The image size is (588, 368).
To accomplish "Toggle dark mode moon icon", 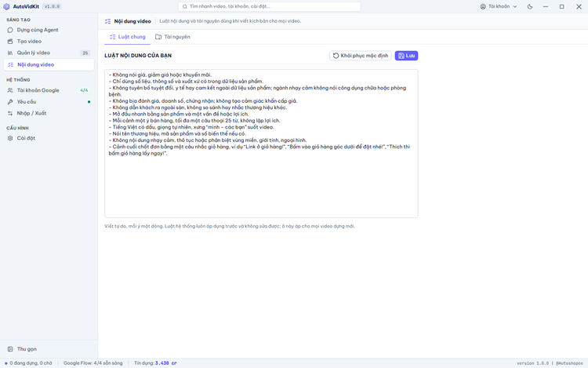I will (x=530, y=6).
